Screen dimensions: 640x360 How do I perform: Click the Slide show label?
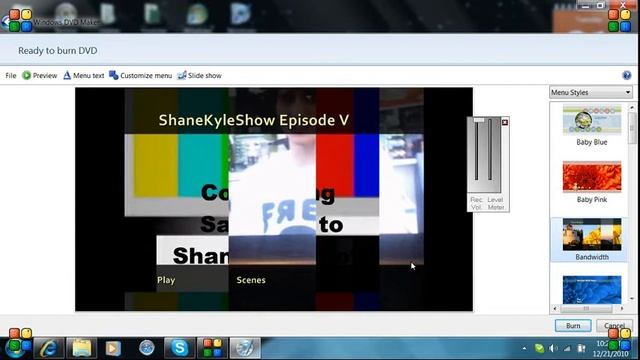(204, 76)
